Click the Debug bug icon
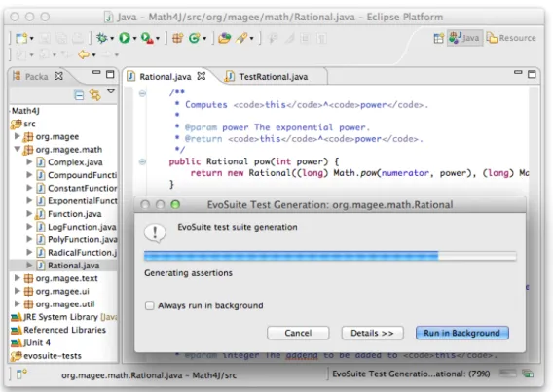The image size is (553, 392). (x=102, y=38)
